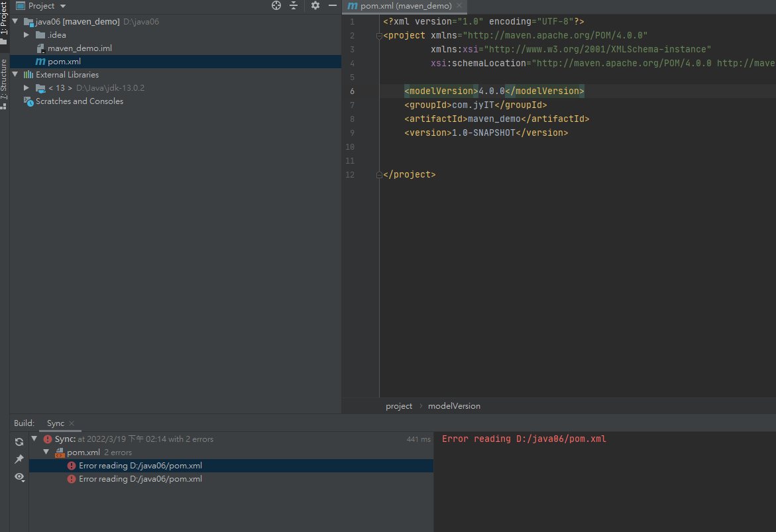Collapse the pom.xml 2 errors node
This screenshot has height=532, width=776.
point(46,452)
